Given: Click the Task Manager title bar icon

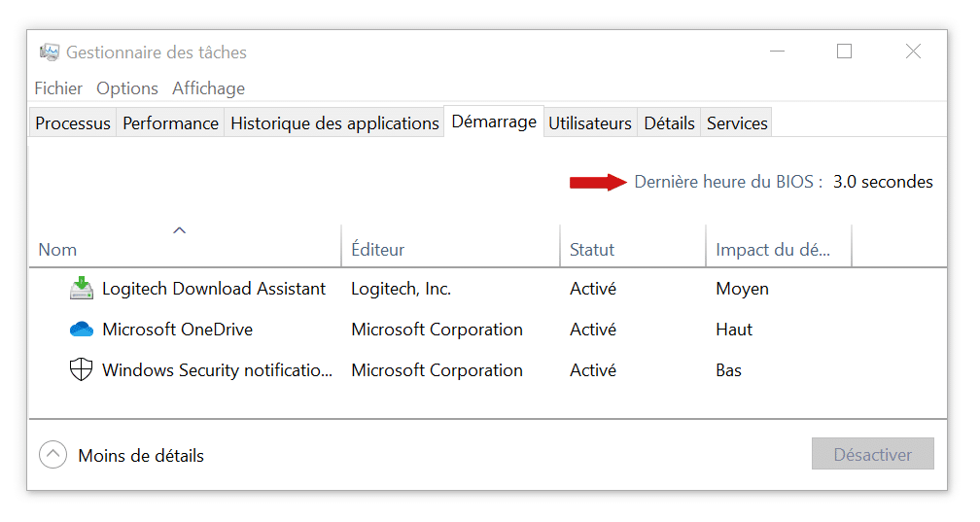Looking at the screenshot, I should click(50, 52).
